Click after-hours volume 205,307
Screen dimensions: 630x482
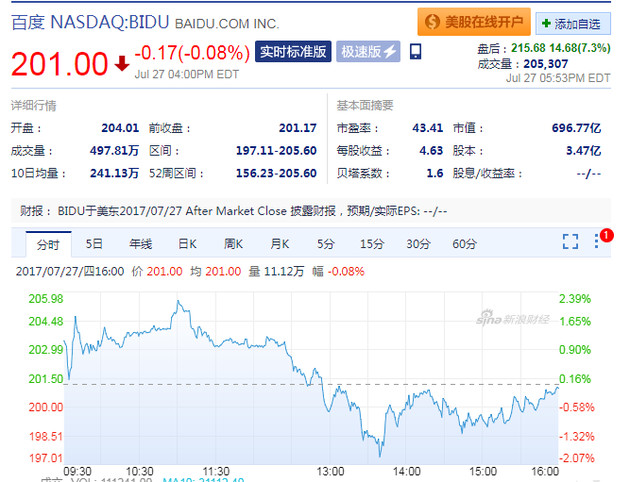(546, 64)
